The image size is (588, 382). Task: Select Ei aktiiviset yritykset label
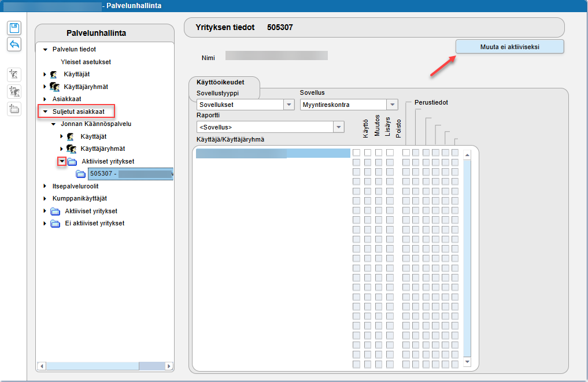click(x=94, y=224)
